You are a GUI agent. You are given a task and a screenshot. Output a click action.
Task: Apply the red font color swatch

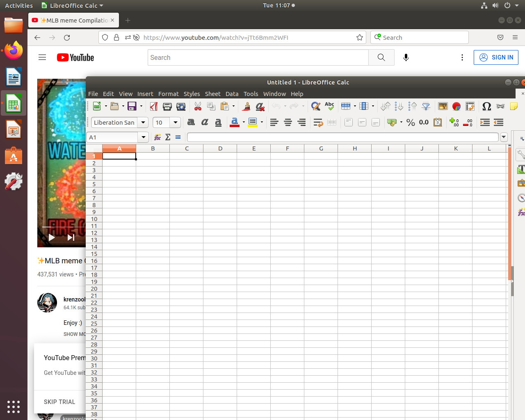235,122
